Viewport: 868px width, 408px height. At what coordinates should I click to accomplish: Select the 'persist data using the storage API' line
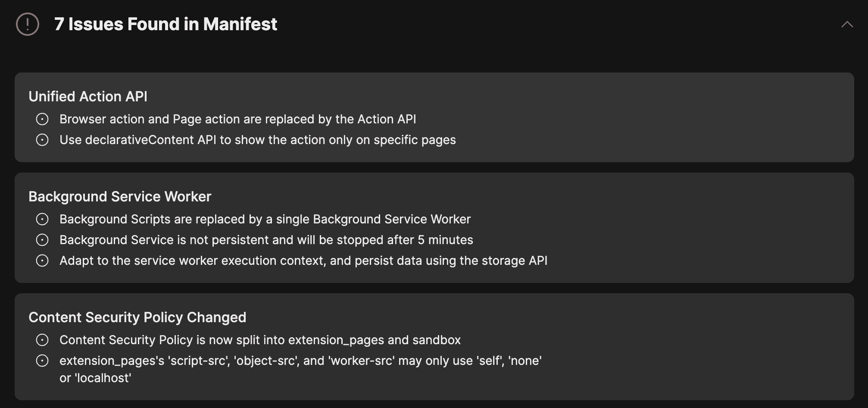303,260
